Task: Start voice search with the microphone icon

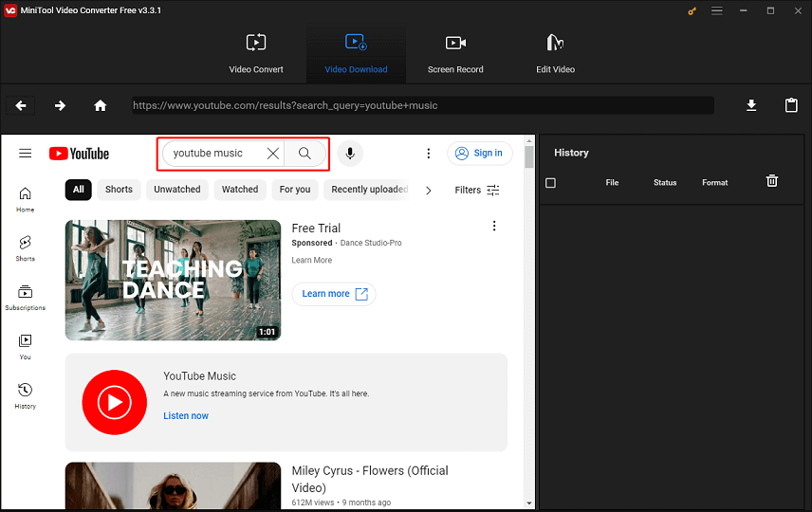Action: tap(350, 154)
